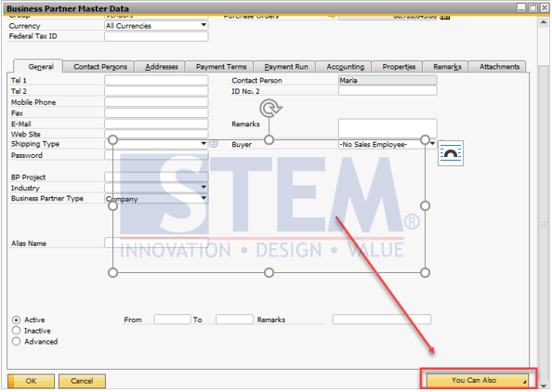The image size is (552, 392).
Task: Select the Advanced radio button
Action: (16, 341)
